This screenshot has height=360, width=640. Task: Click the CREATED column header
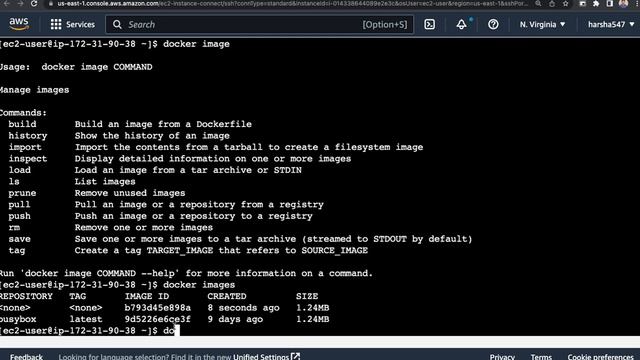(x=227, y=296)
